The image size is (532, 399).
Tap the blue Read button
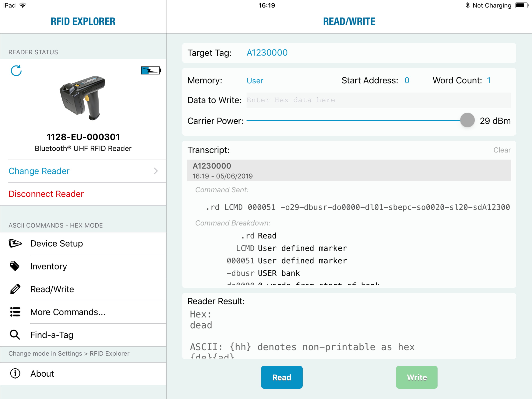[282, 377]
